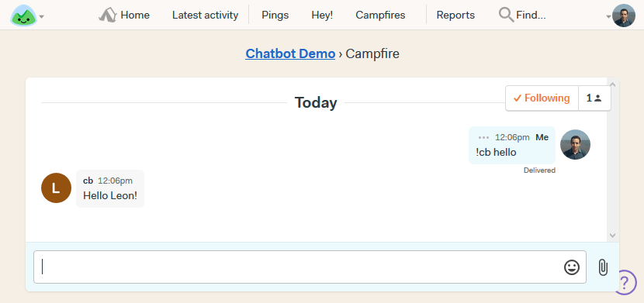Click the Basecamp green logo icon

coord(23,15)
